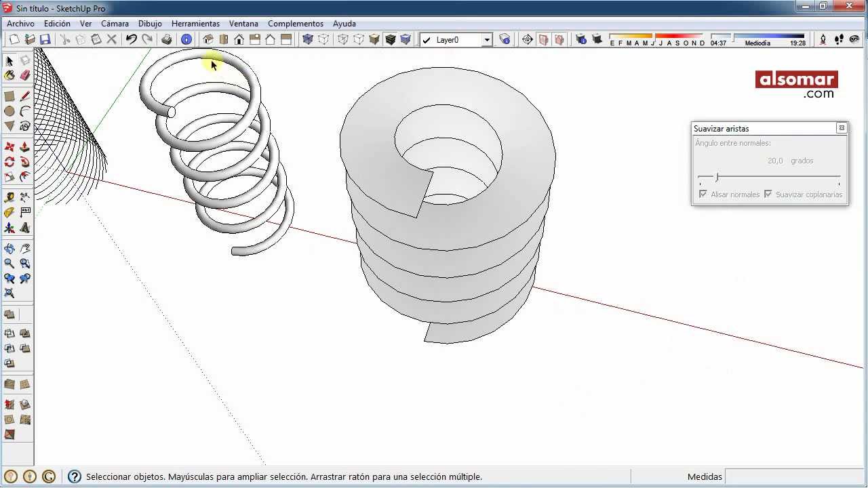Click the Medidas measurements input box

point(794,476)
